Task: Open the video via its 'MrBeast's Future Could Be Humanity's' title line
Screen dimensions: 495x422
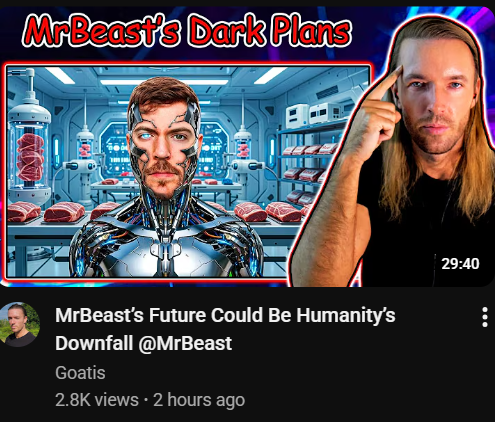Action: click(225, 315)
